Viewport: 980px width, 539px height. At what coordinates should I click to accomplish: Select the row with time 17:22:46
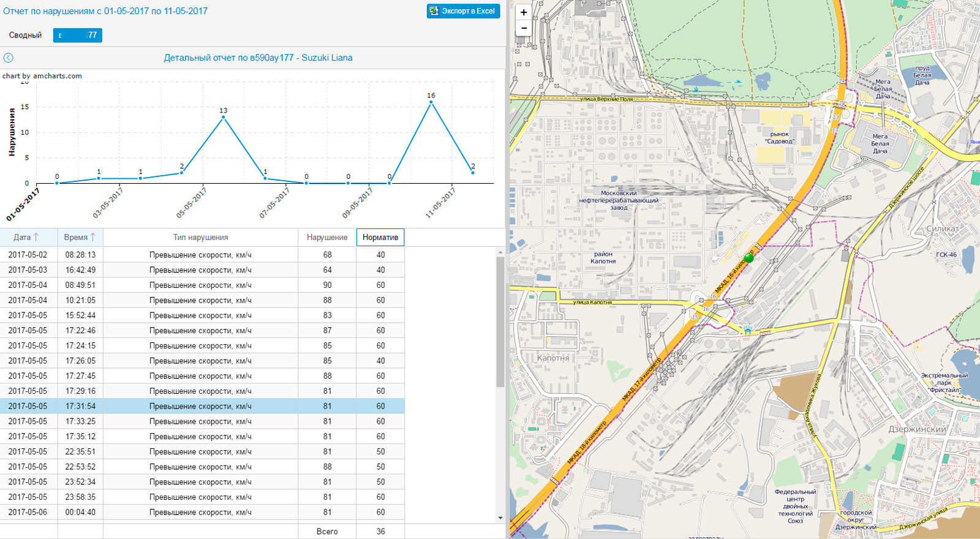[x=202, y=330]
